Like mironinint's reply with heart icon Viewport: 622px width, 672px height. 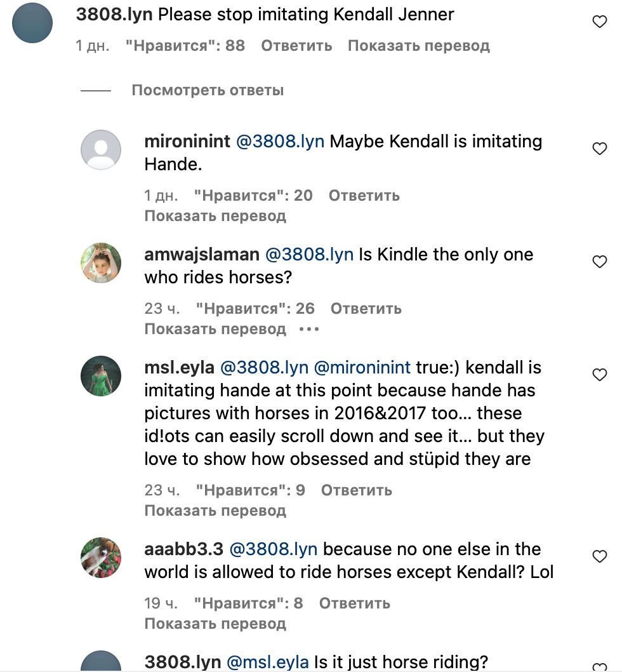(x=599, y=149)
